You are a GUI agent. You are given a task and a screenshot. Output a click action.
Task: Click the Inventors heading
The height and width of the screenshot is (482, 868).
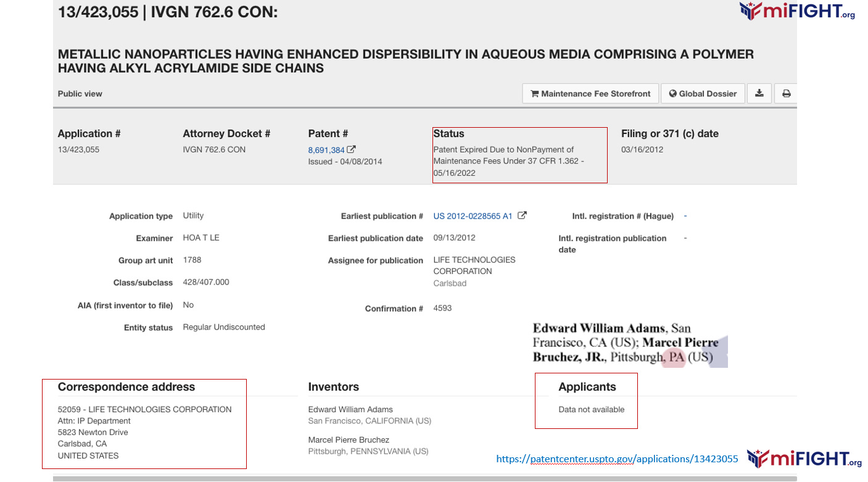334,387
